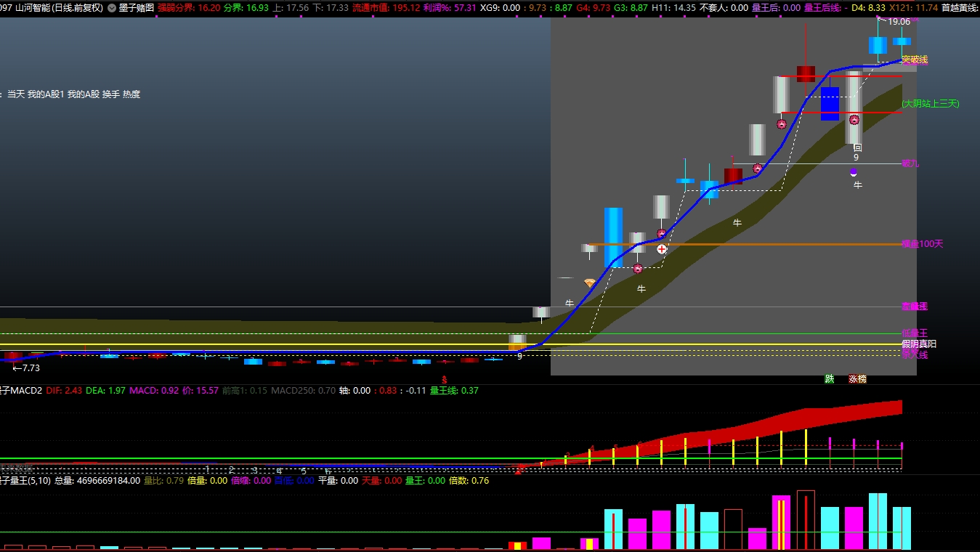
Task: Click the 总量: 4696669184.00 value
Action: (x=97, y=480)
